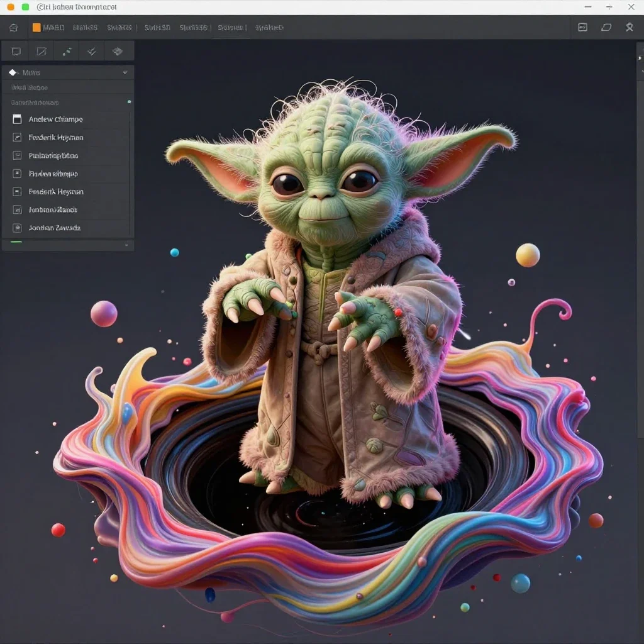Screen dimensions: 644x644
Task: Open the caption screen icon at top right
Action: (x=582, y=28)
